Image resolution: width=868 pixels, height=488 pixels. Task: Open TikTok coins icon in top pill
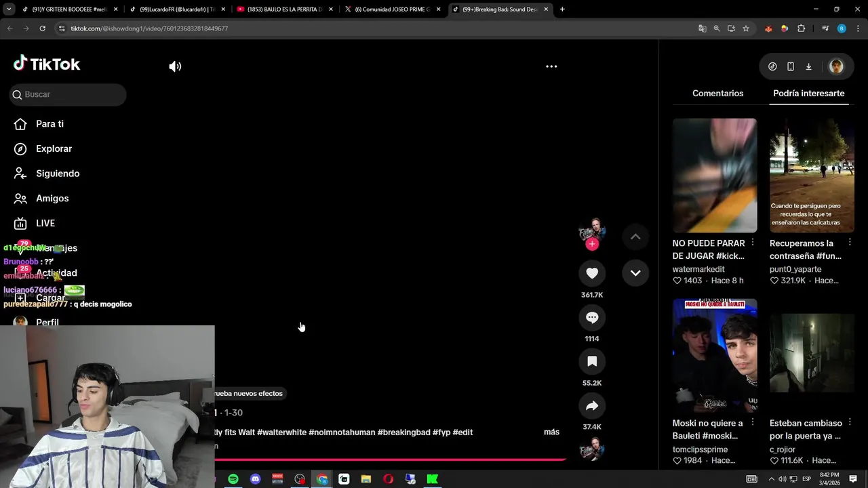point(772,66)
